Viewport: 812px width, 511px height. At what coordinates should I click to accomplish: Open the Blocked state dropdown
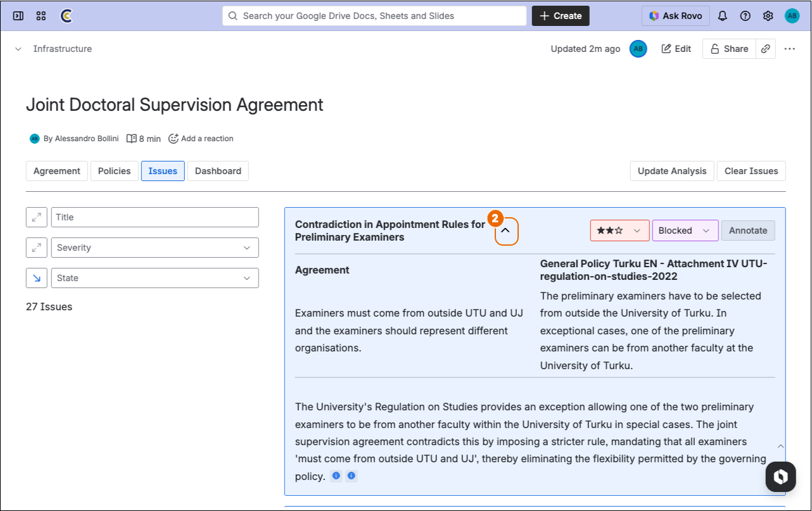[x=685, y=230]
